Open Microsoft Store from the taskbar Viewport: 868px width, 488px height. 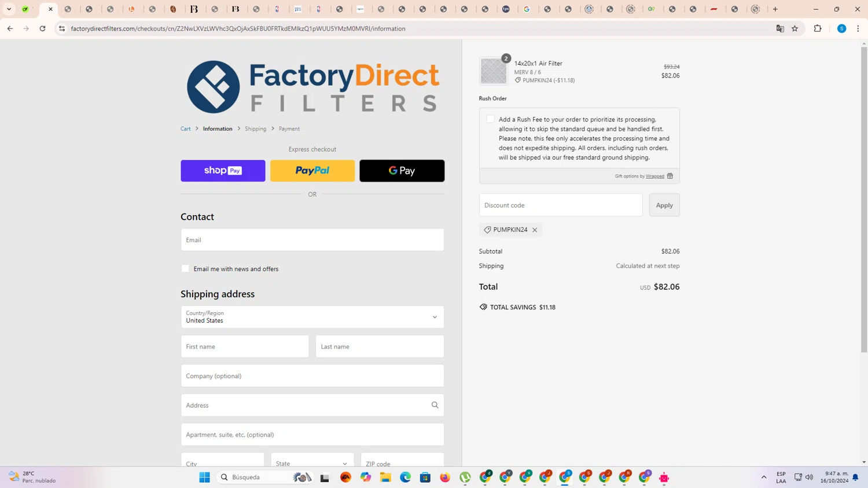425,477
